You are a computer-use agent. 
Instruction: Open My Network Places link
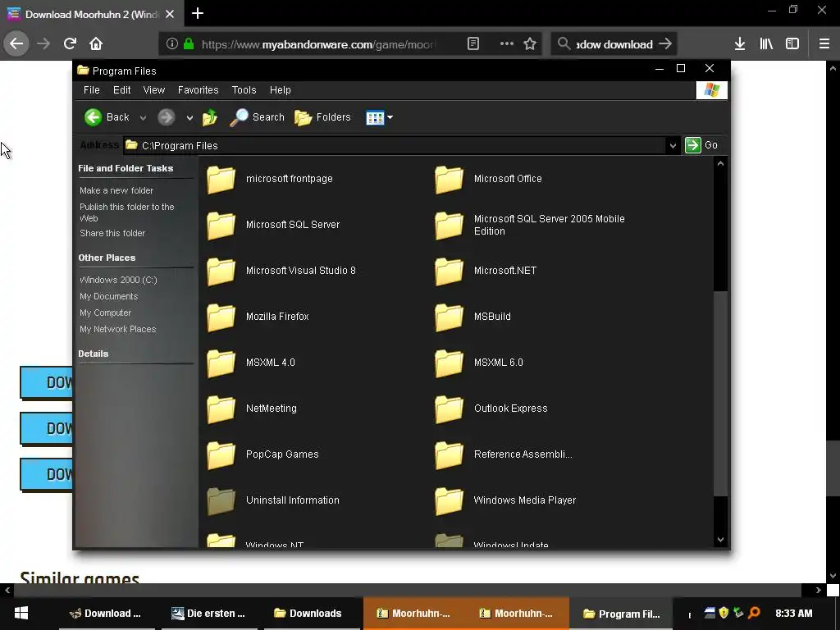point(118,329)
